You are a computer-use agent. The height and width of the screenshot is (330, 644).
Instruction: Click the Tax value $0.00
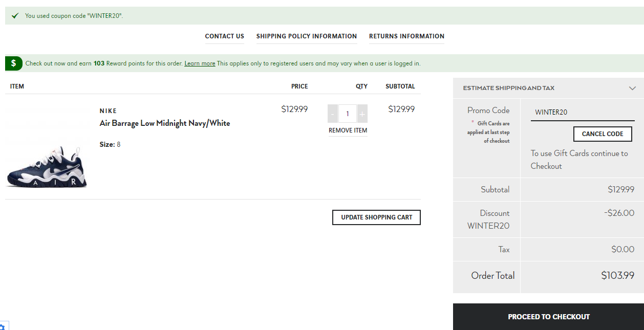click(623, 250)
